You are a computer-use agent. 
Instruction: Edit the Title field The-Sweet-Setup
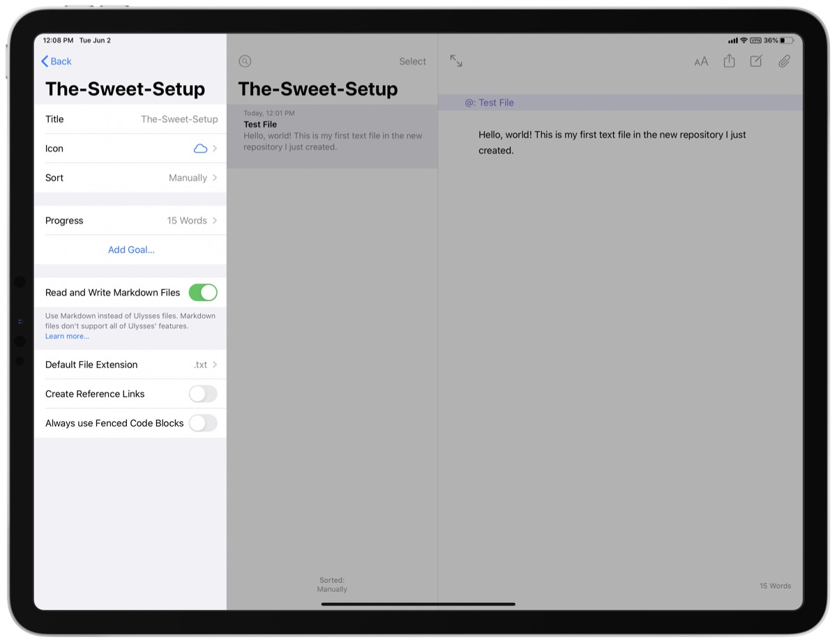[x=130, y=119]
